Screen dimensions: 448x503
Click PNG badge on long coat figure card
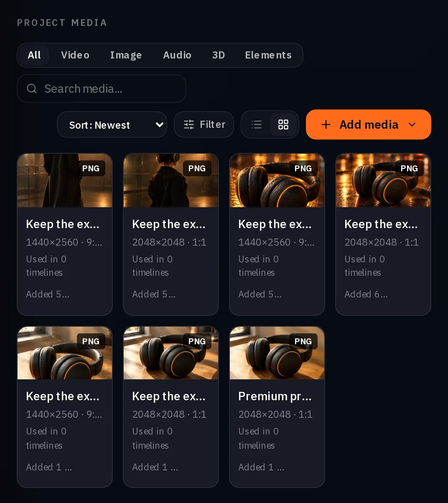[x=91, y=168]
